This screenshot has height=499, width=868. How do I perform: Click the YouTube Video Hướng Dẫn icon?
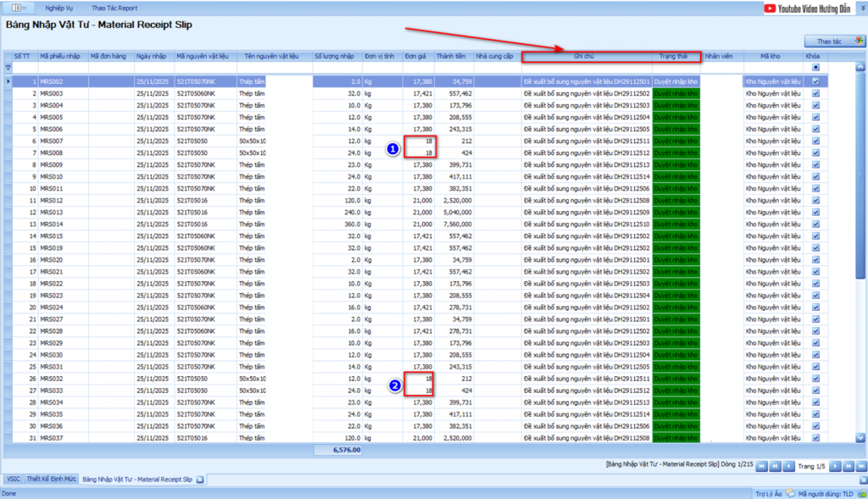coord(770,8)
